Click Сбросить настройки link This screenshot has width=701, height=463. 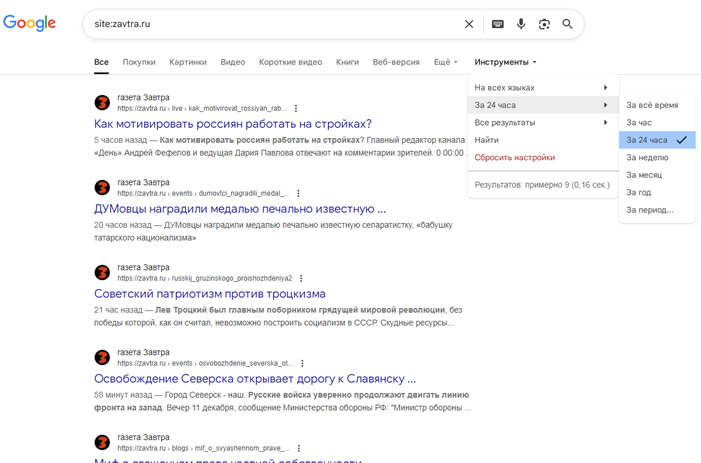pos(514,158)
